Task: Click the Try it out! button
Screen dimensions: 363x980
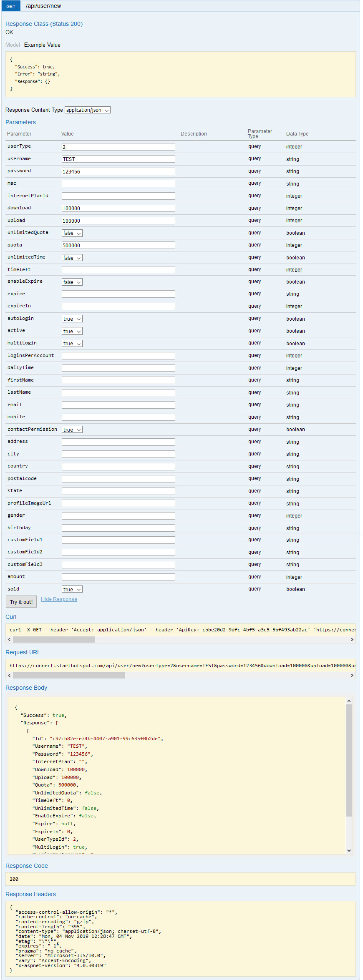Action: coord(21,602)
